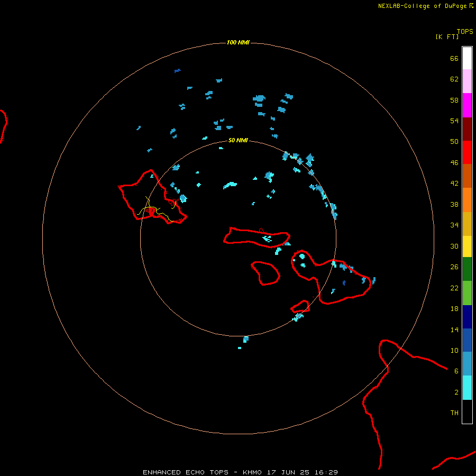The image size is (476, 476).
Task: Select the bright red legend swatch
Action: click(x=467, y=152)
